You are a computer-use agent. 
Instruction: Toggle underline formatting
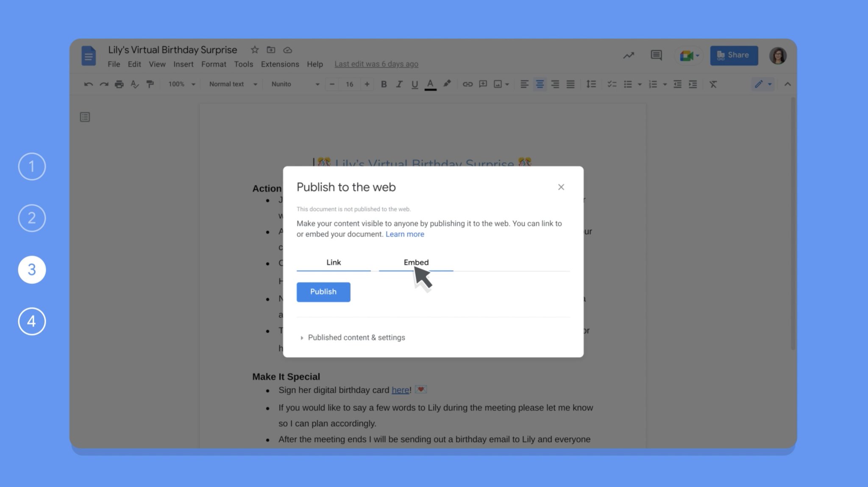[x=415, y=84]
